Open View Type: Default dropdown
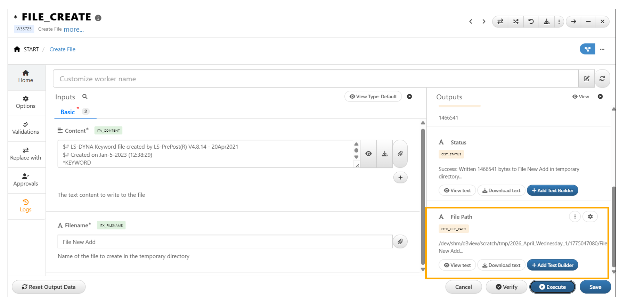 (373, 97)
